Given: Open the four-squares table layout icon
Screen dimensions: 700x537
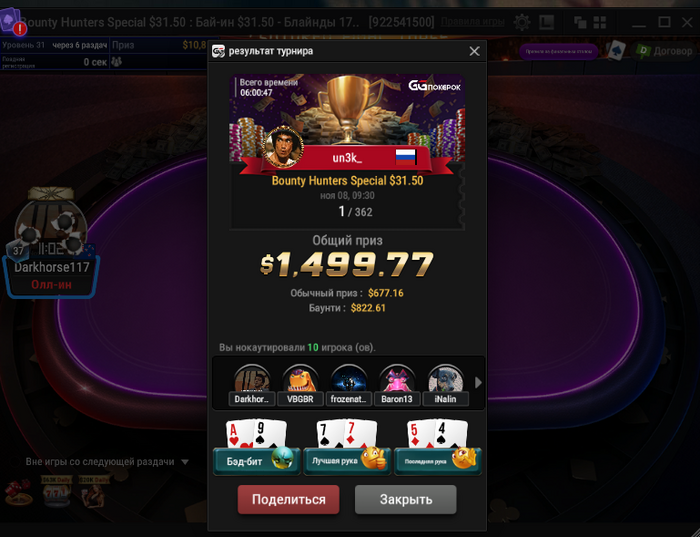Looking at the screenshot, I should pos(600,22).
